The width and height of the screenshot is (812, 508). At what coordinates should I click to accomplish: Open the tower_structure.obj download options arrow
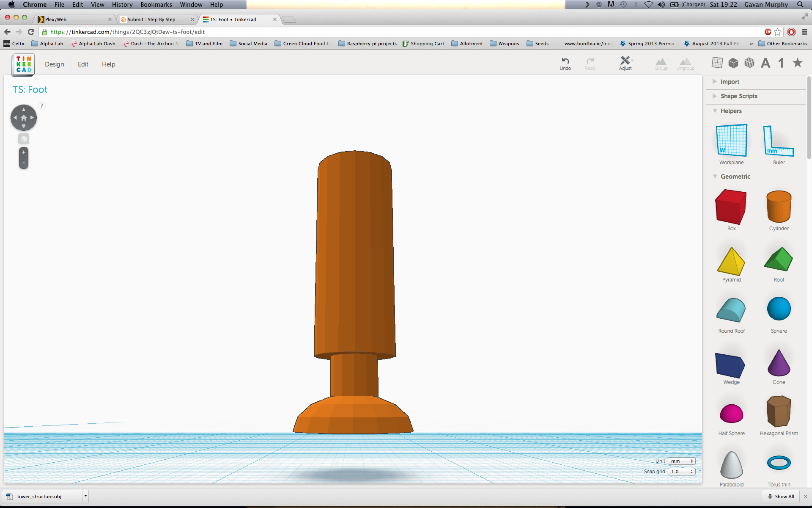point(85,496)
